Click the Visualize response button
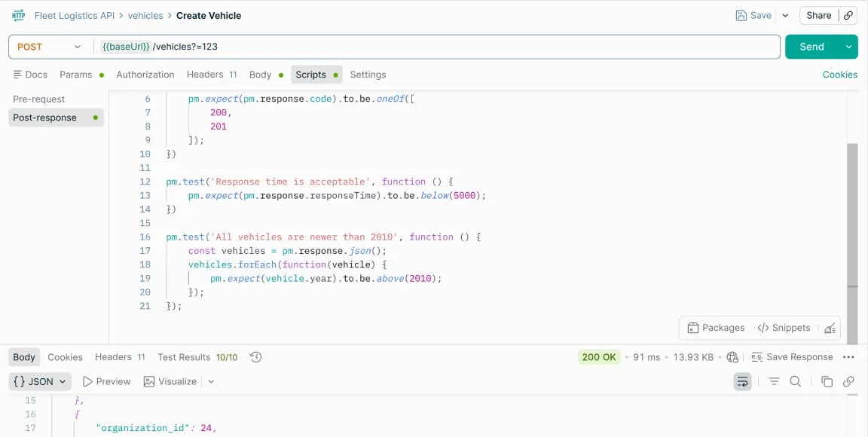Viewport: 868px width, 437px height. click(x=170, y=381)
